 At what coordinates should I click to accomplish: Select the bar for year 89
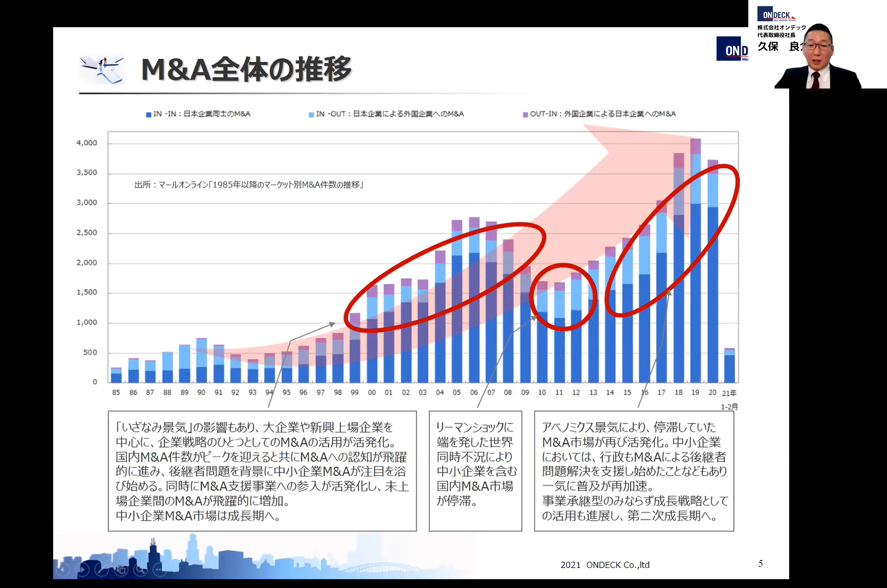point(185,363)
